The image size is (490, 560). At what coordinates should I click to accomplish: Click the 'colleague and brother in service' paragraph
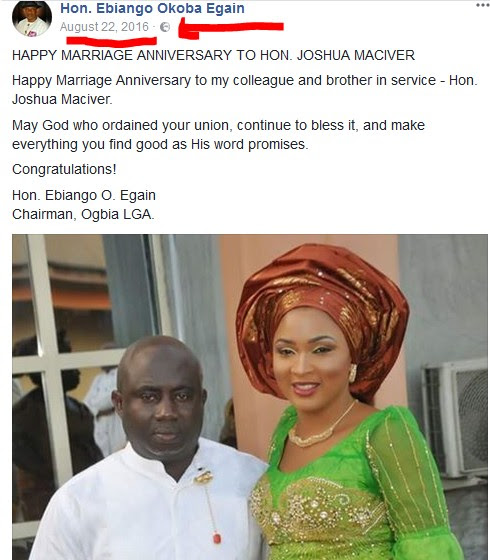pyautogui.click(x=245, y=89)
